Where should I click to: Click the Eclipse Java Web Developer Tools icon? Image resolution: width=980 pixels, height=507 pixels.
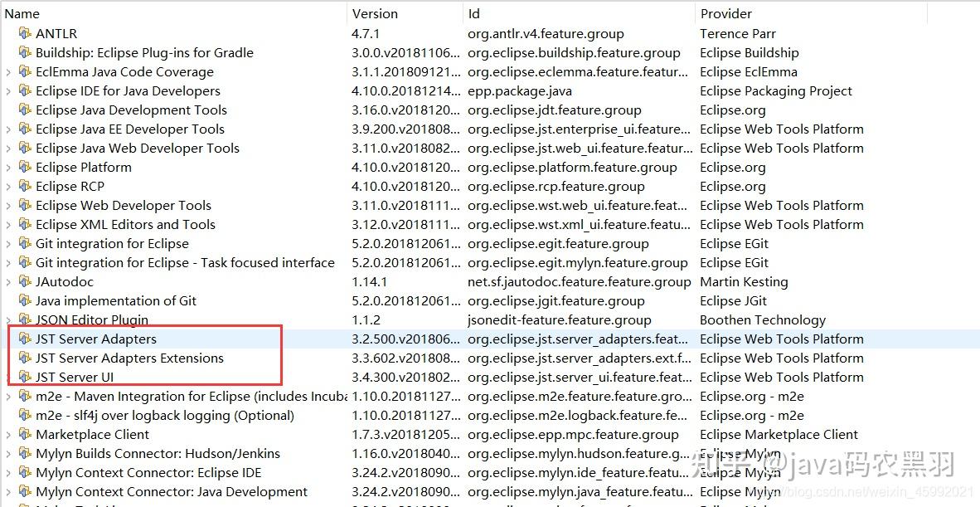pos(25,148)
